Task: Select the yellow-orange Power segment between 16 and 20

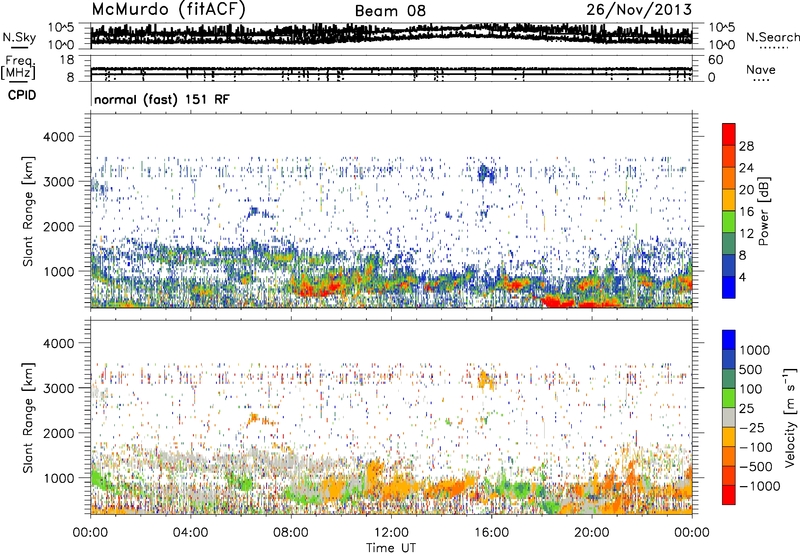Action: pos(729,200)
